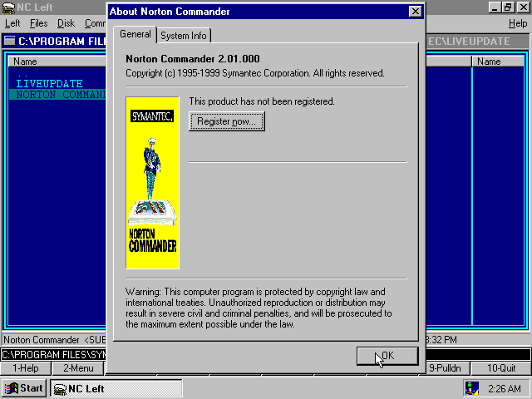532x399 pixels.
Task: Click the left panel path title C:\PROGRAM FIL
Action: pos(62,42)
